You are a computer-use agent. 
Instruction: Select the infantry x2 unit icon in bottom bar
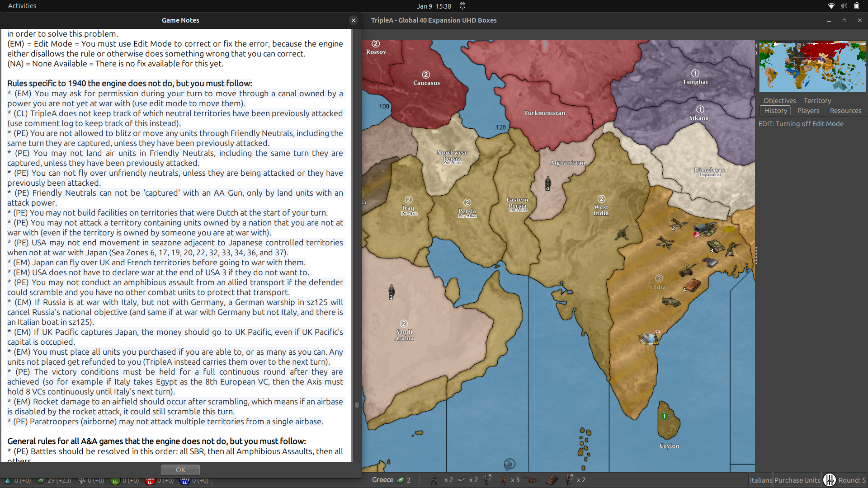coord(435,480)
